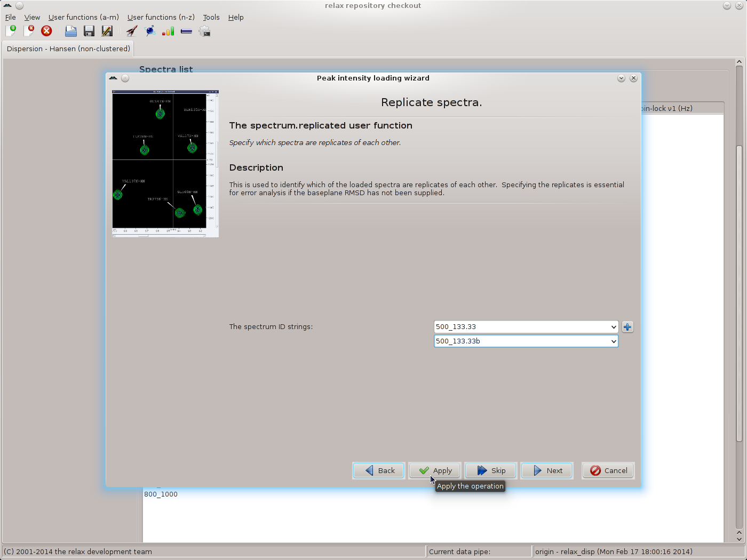Open a relax state file via folder icon
This screenshot has width=747, height=560.
click(x=70, y=31)
